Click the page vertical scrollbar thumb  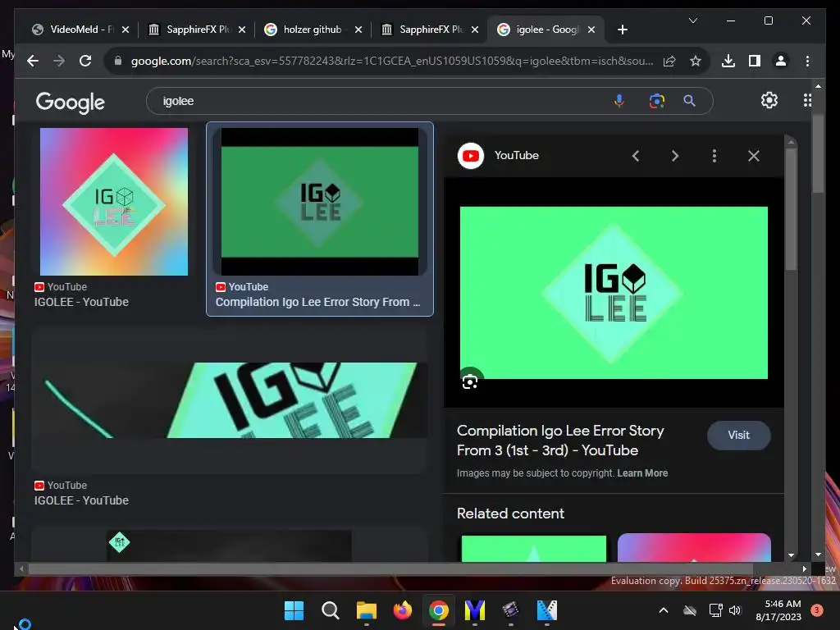tap(818, 153)
